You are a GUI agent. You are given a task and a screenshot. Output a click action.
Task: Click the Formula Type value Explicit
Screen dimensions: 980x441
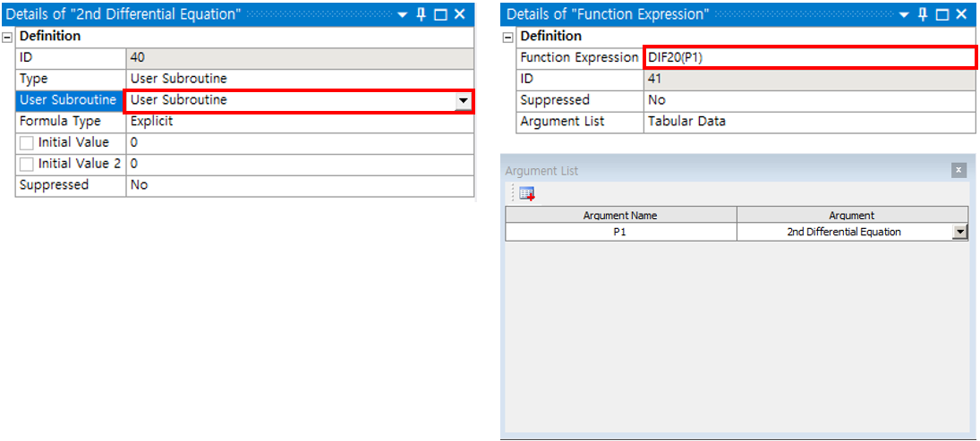pos(299,121)
